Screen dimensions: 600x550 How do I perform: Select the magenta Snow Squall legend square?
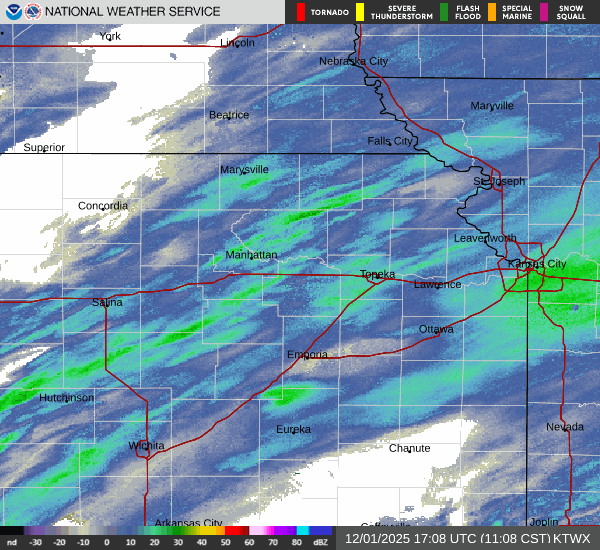[x=544, y=12]
